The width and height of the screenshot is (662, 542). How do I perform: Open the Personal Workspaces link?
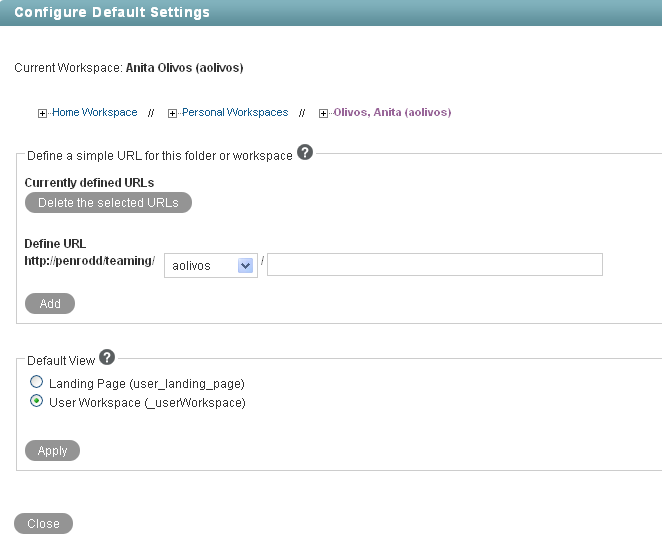pos(235,113)
